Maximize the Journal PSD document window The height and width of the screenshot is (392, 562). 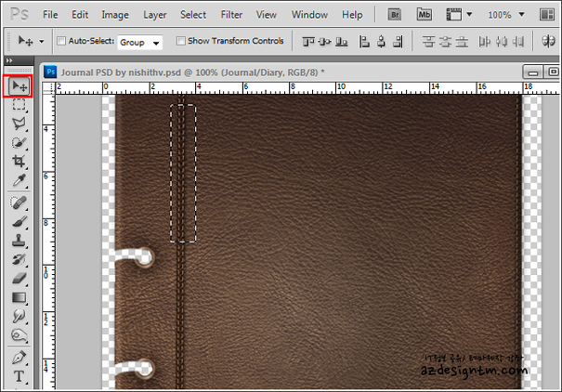tap(553, 72)
